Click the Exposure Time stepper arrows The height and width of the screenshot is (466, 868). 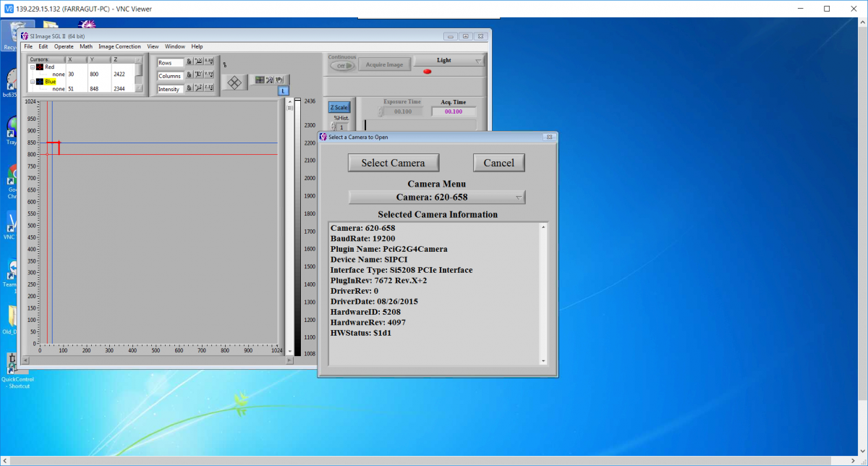(x=381, y=111)
